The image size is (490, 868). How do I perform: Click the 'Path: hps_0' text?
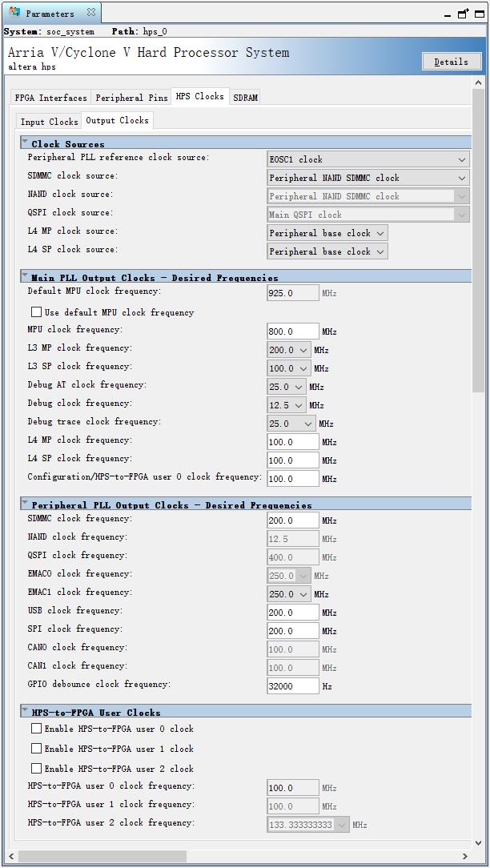(x=139, y=31)
